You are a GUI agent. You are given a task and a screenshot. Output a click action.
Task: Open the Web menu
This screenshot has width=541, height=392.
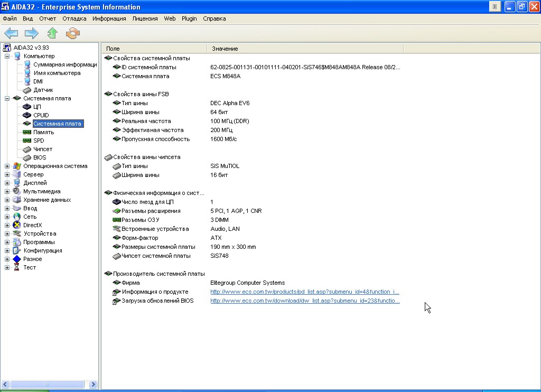click(x=170, y=18)
